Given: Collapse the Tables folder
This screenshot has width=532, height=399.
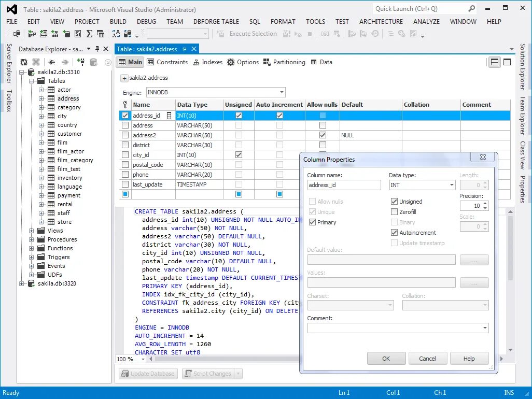Looking at the screenshot, I should [x=31, y=81].
